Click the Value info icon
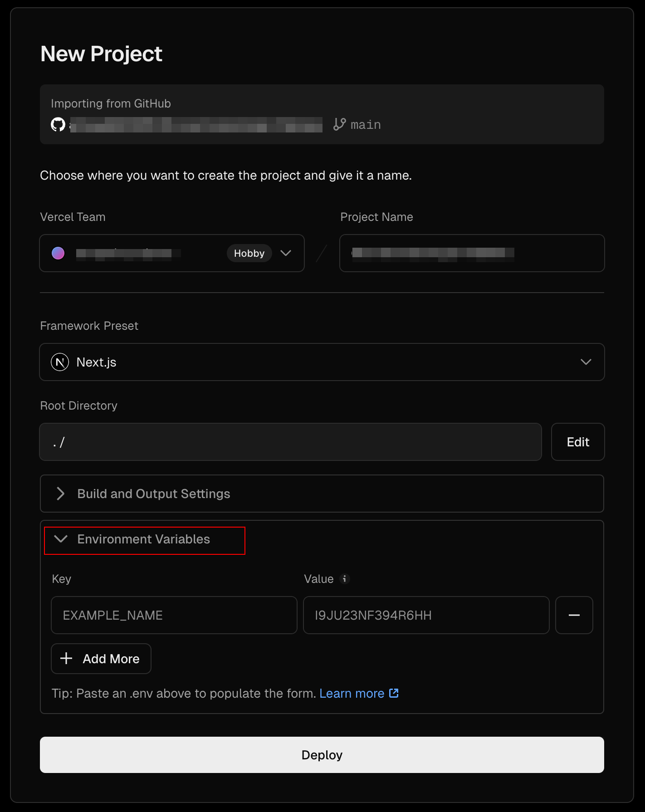645x812 pixels. tap(344, 579)
